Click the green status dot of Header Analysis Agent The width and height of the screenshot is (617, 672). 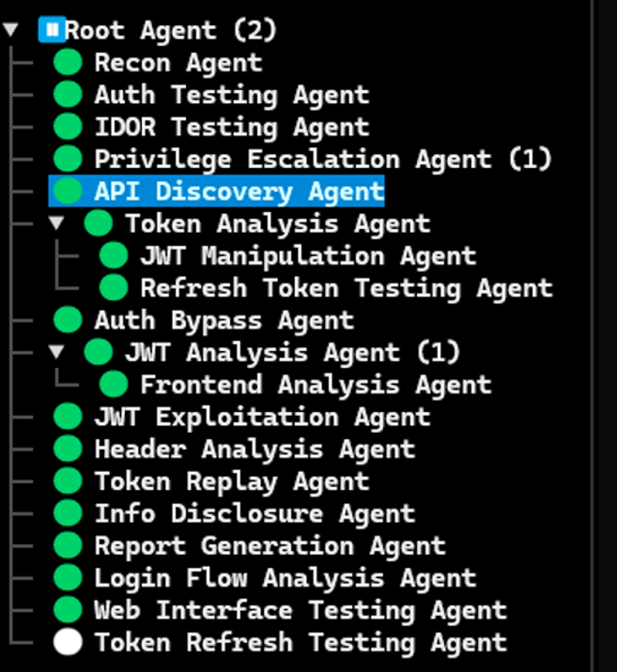pos(68,449)
